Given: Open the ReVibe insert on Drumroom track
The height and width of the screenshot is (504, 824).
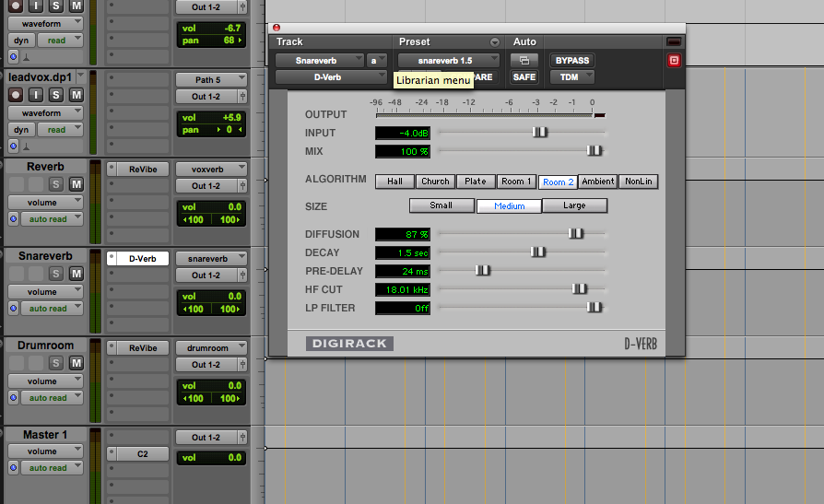Looking at the screenshot, I should tap(143, 348).
